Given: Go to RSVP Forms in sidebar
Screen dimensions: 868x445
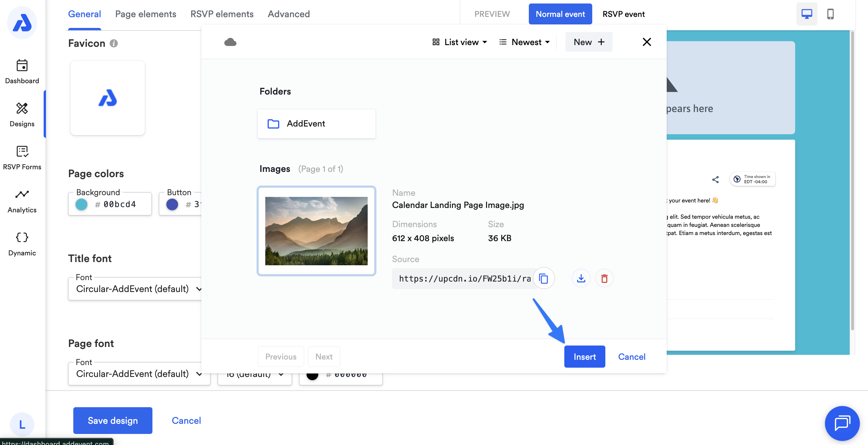Looking at the screenshot, I should click(x=22, y=158).
